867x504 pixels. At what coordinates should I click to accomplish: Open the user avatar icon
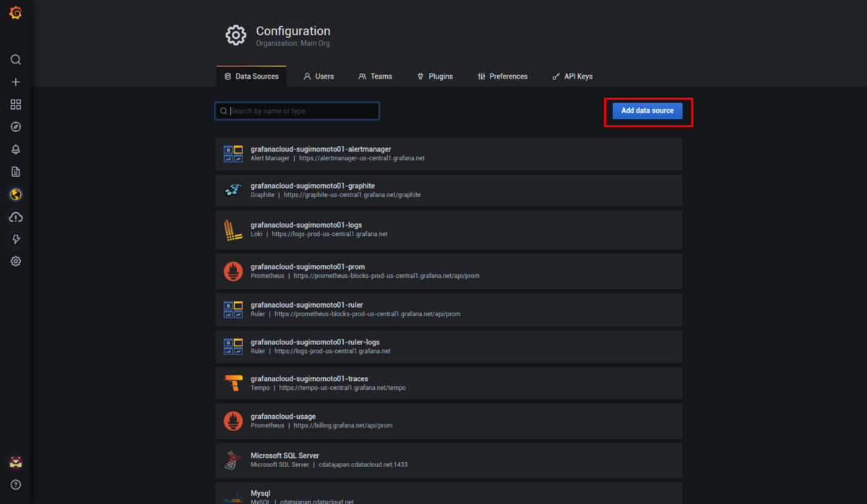coord(16,462)
